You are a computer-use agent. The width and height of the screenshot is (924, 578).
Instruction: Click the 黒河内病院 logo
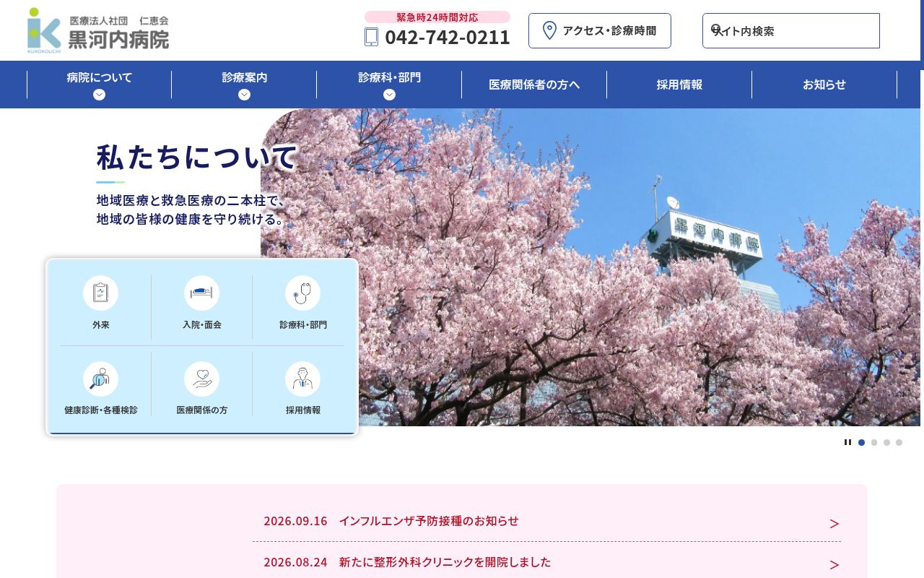[x=98, y=30]
